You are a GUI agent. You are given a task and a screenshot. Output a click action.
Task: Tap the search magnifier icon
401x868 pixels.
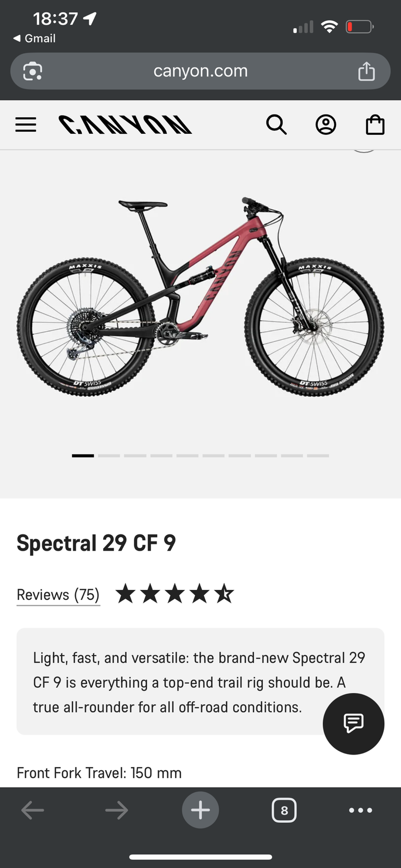pyautogui.click(x=276, y=125)
